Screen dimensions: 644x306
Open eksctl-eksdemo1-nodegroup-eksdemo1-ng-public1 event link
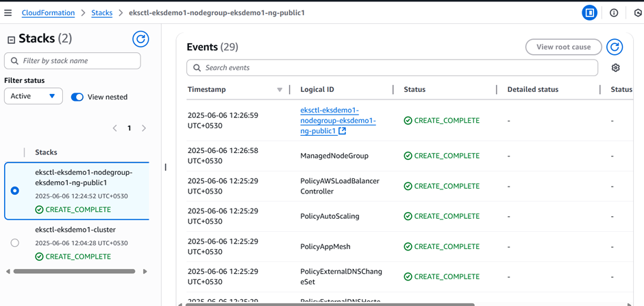pyautogui.click(x=338, y=121)
